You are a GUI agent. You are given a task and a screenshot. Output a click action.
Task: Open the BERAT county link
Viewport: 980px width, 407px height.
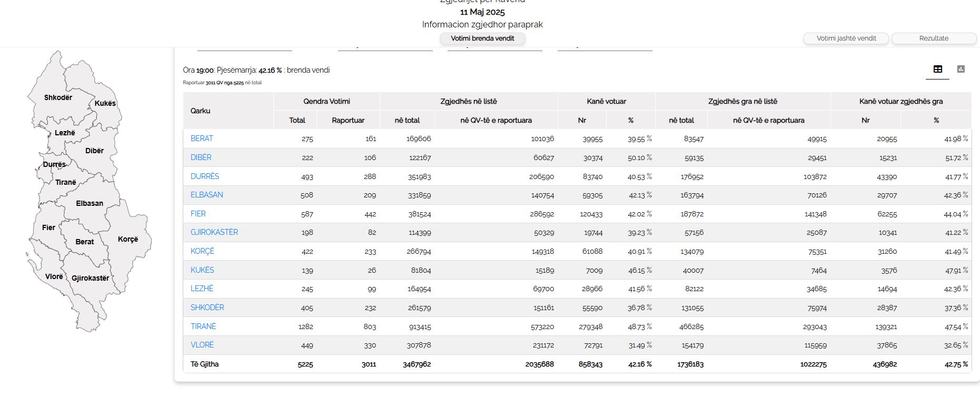click(202, 138)
